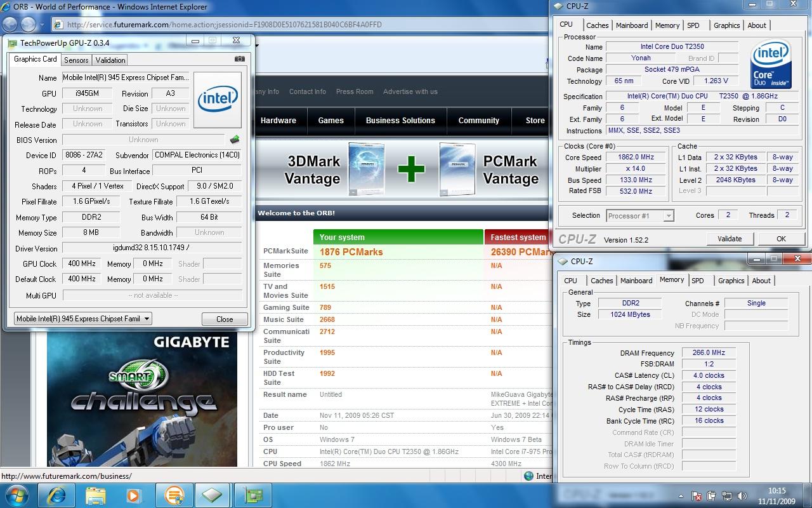Open the Games menu on Futuremark site

coord(331,121)
